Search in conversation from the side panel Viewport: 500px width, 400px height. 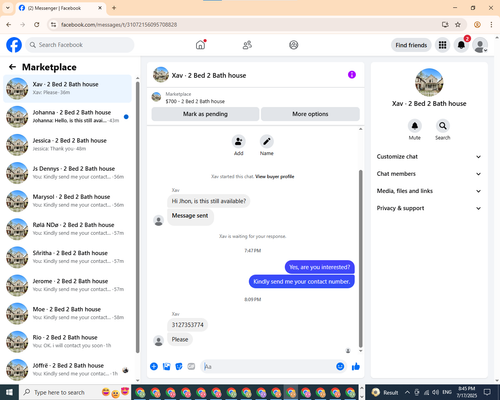click(x=443, y=126)
